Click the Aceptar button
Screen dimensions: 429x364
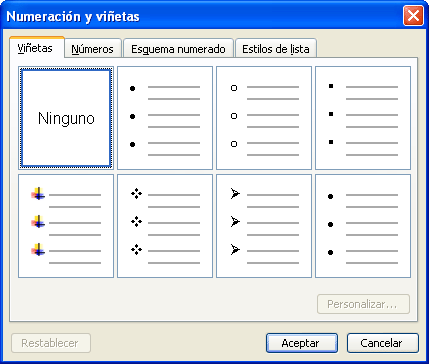pos(302,343)
